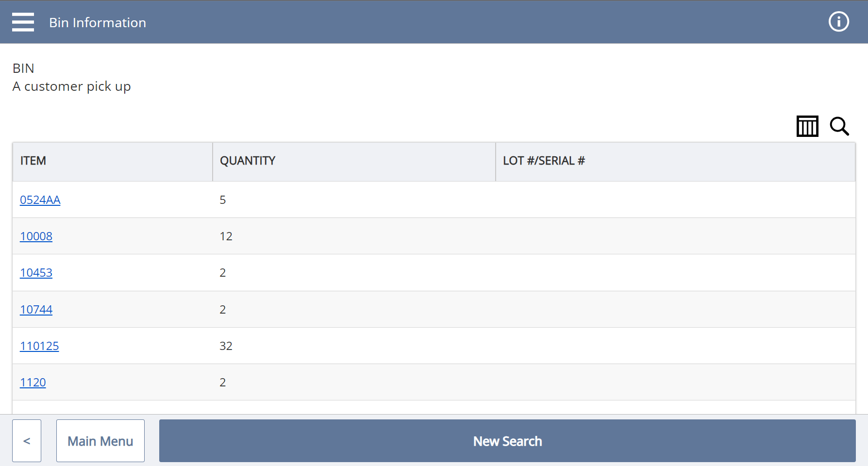Click the quantity 32 for item 110125
This screenshot has width=868, height=466.
pos(226,346)
